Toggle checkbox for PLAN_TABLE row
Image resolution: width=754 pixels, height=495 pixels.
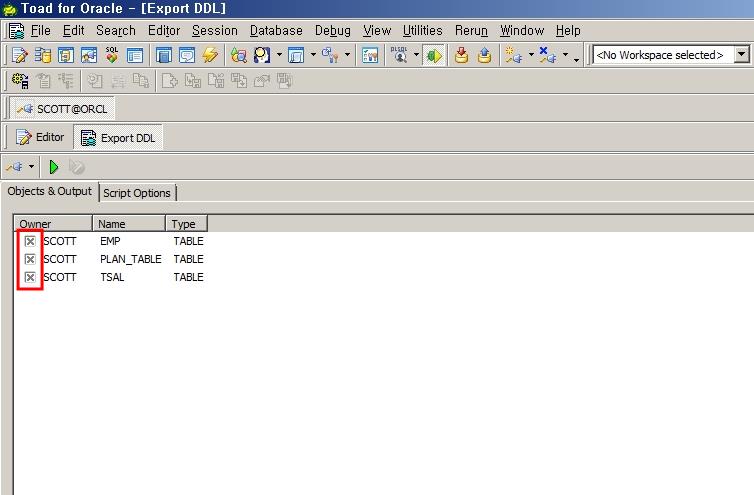tap(30, 259)
